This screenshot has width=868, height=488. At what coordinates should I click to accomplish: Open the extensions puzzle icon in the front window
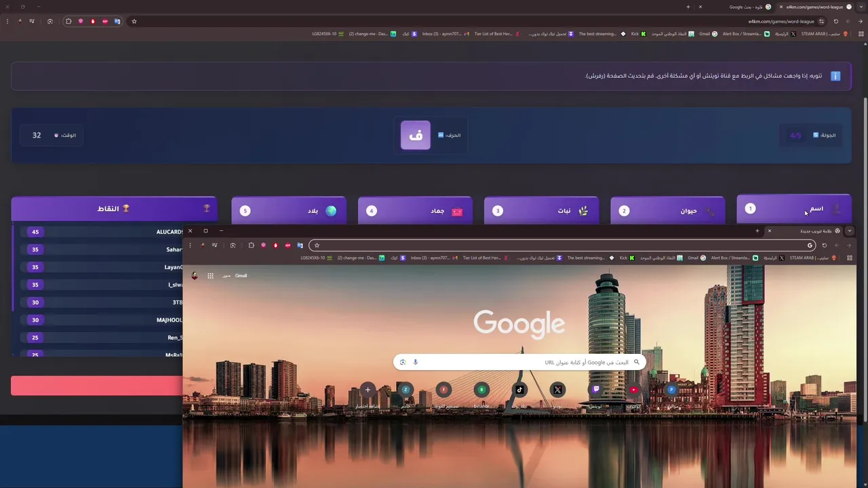coord(251,245)
